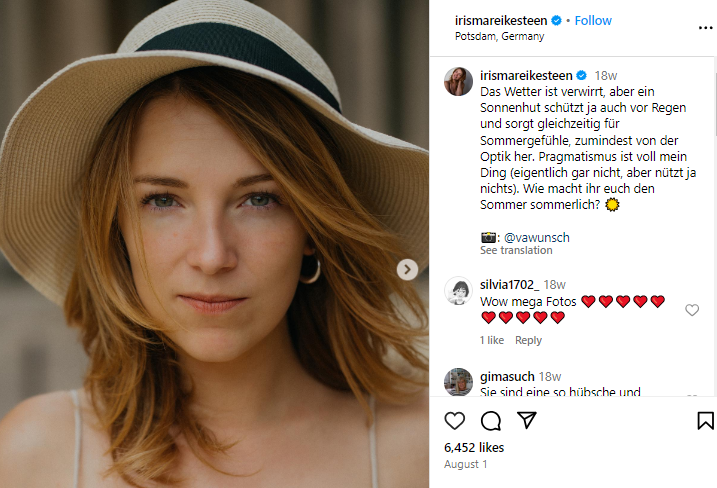Click the verified badge in header
The image size is (717, 488).
(x=556, y=21)
